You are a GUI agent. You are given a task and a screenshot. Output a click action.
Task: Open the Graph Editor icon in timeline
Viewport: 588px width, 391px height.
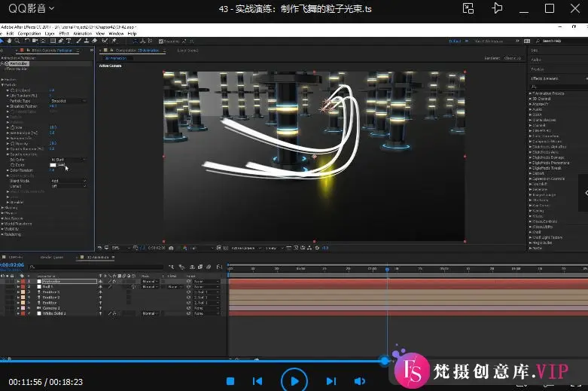click(x=219, y=267)
